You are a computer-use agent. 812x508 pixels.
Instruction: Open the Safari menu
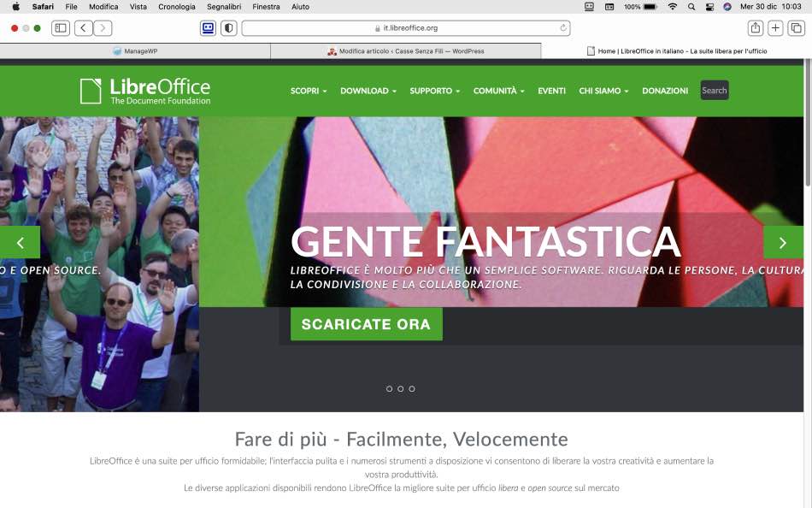coord(43,7)
